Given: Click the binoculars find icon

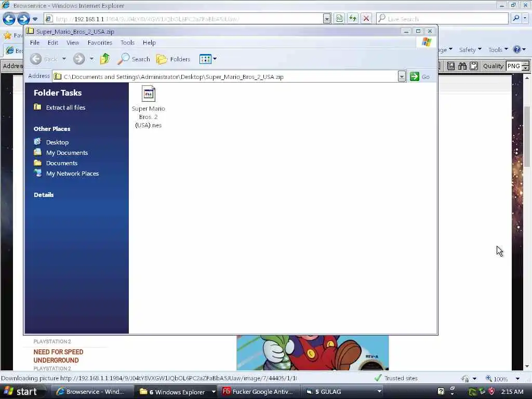Looking at the screenshot, I should point(462,66).
